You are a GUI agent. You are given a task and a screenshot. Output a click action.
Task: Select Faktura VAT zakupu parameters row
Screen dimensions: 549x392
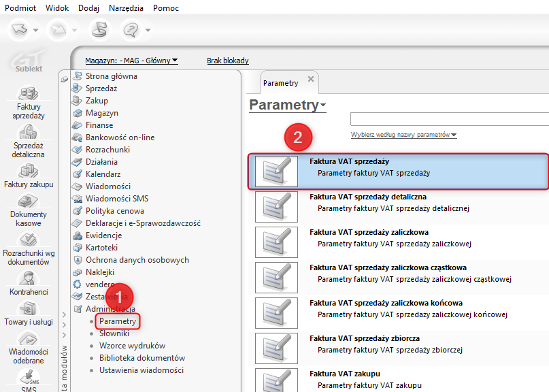click(399, 380)
